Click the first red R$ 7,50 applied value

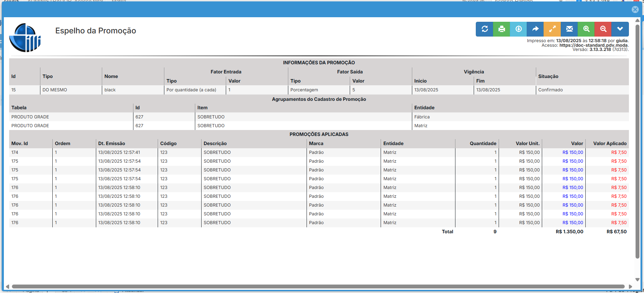click(619, 152)
